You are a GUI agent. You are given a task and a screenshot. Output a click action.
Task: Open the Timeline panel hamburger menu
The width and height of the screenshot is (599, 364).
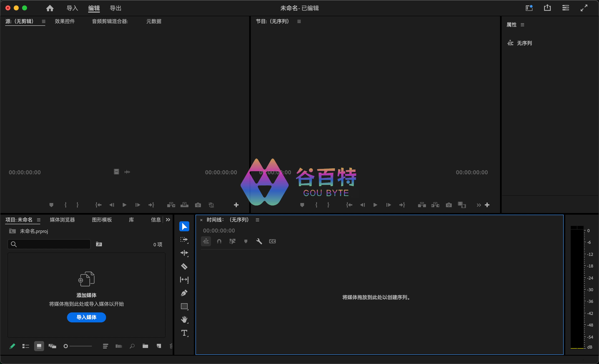pyautogui.click(x=257, y=220)
